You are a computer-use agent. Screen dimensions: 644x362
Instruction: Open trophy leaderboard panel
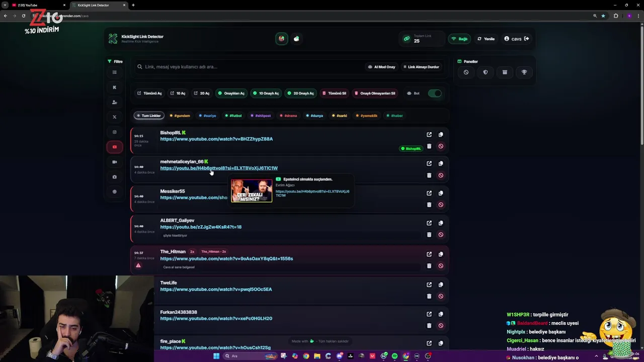(x=524, y=72)
